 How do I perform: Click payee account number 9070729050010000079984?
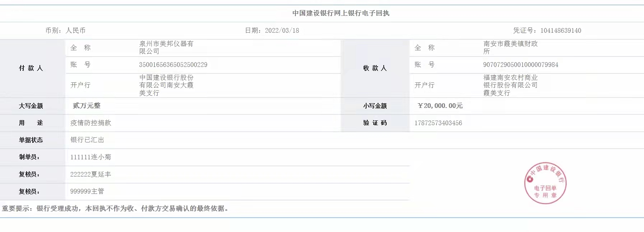(x=521, y=65)
